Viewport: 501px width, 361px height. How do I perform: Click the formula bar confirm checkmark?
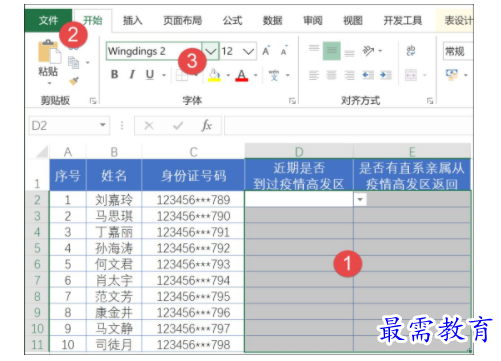pyautogui.click(x=178, y=126)
